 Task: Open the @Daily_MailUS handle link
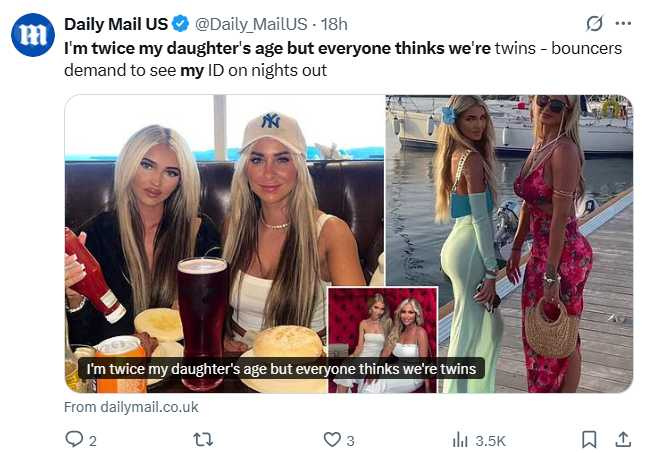coord(251,24)
